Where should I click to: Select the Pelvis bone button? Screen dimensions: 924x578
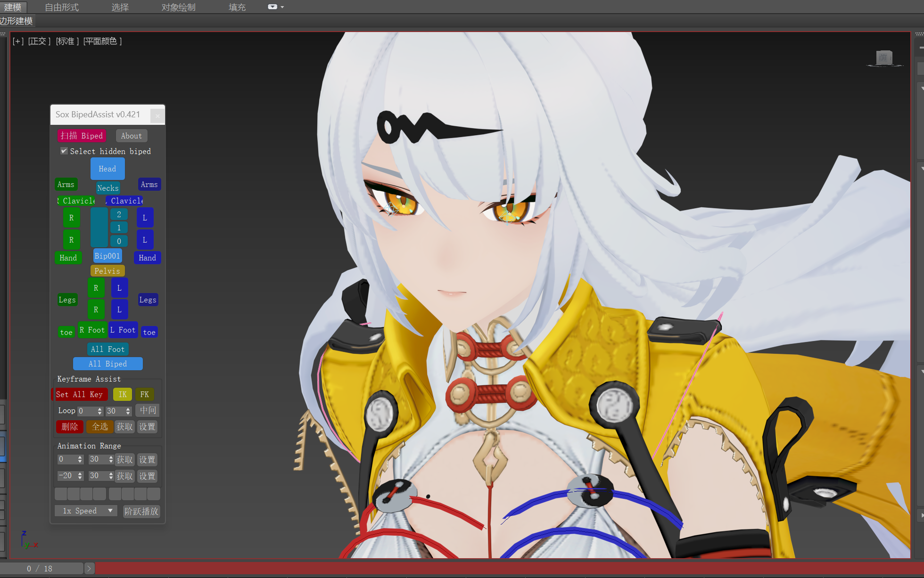click(x=107, y=271)
